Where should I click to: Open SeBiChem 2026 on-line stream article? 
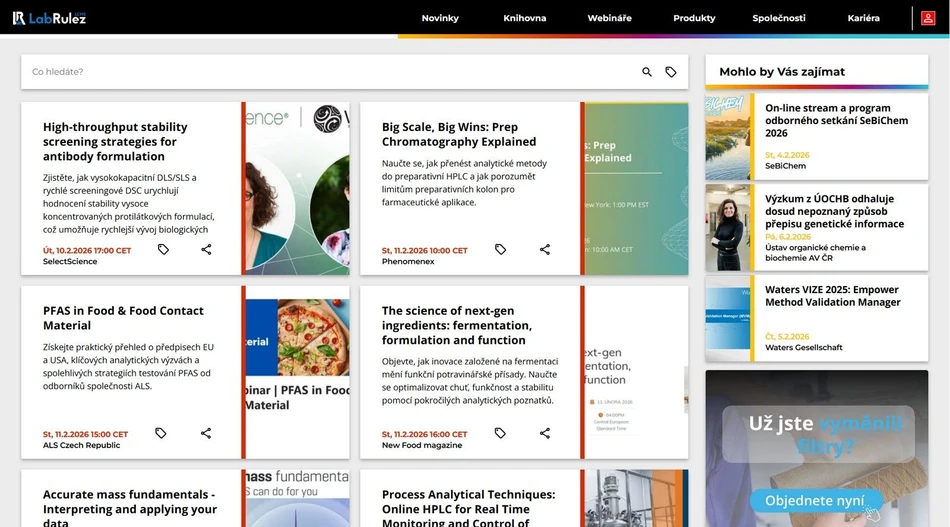coord(827,120)
